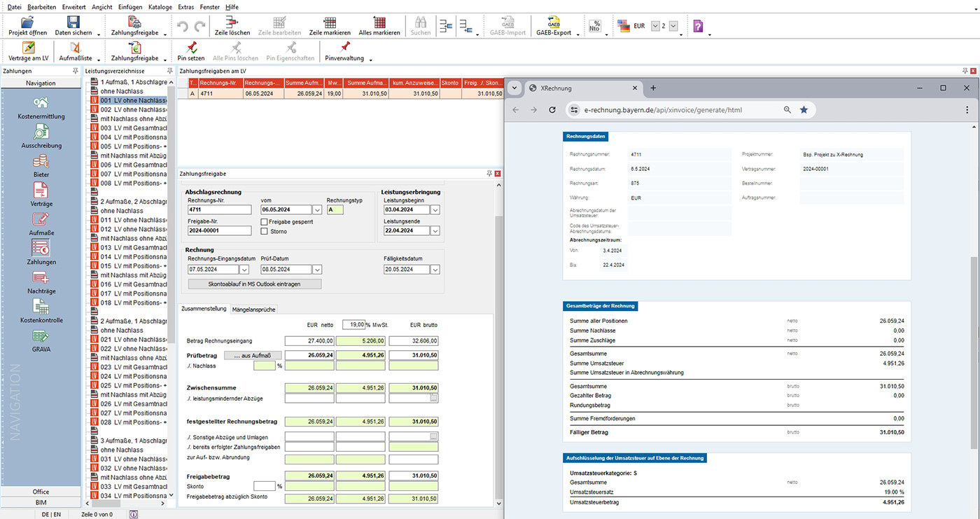Open the Fälligkeitsdatum date dropdown

(x=435, y=270)
